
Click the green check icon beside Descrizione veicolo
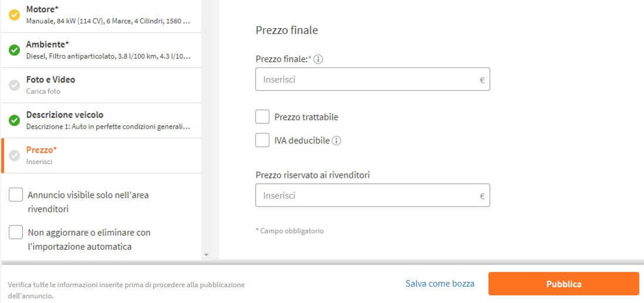point(15,120)
